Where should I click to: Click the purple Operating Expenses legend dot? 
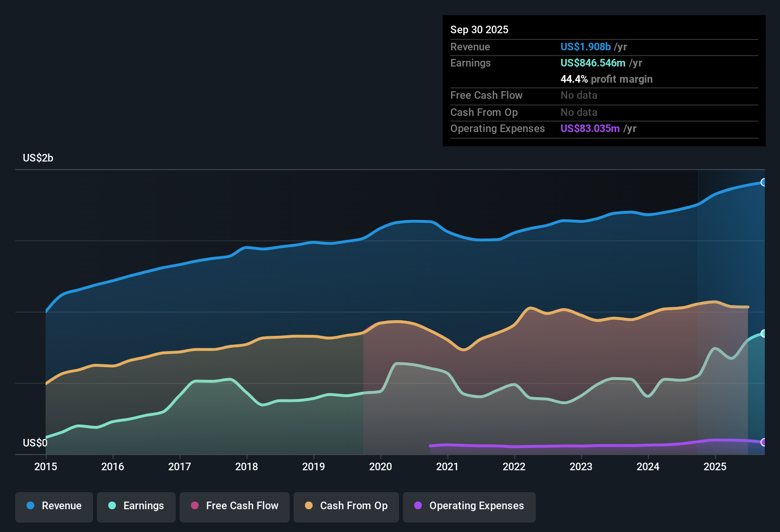[418, 506]
